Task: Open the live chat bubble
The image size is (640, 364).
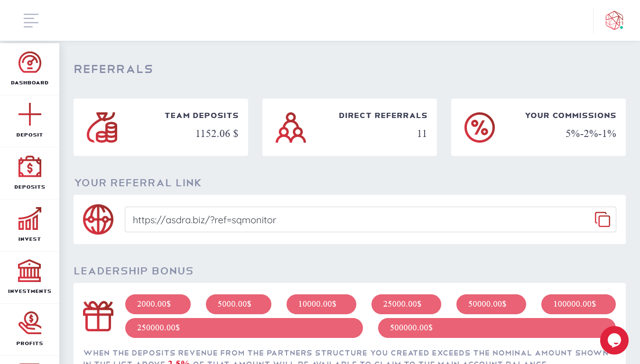Action: click(x=614, y=340)
